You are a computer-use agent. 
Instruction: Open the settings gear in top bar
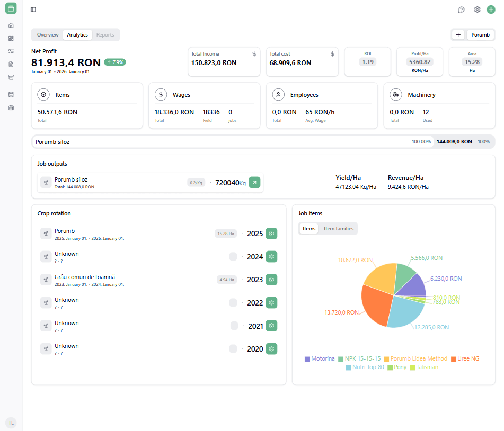tap(477, 10)
